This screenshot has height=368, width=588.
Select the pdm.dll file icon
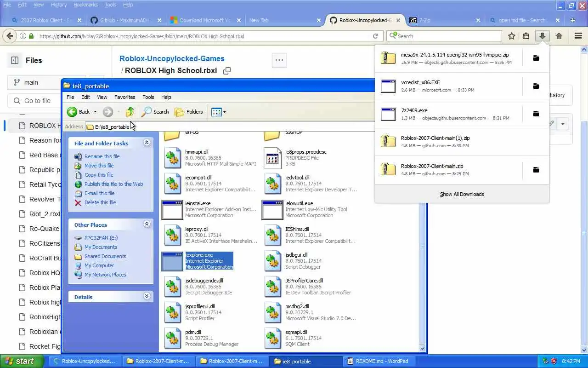(x=173, y=338)
